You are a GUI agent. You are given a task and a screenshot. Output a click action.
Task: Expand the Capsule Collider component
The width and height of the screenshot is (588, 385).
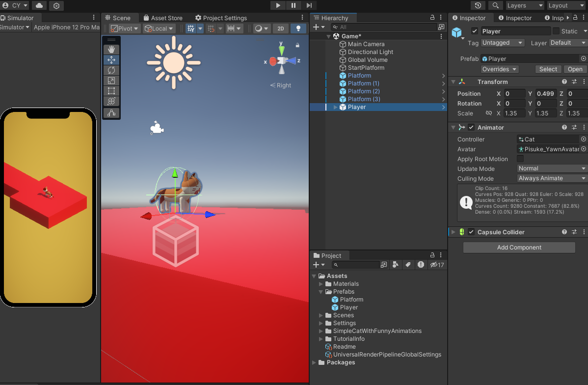click(453, 232)
